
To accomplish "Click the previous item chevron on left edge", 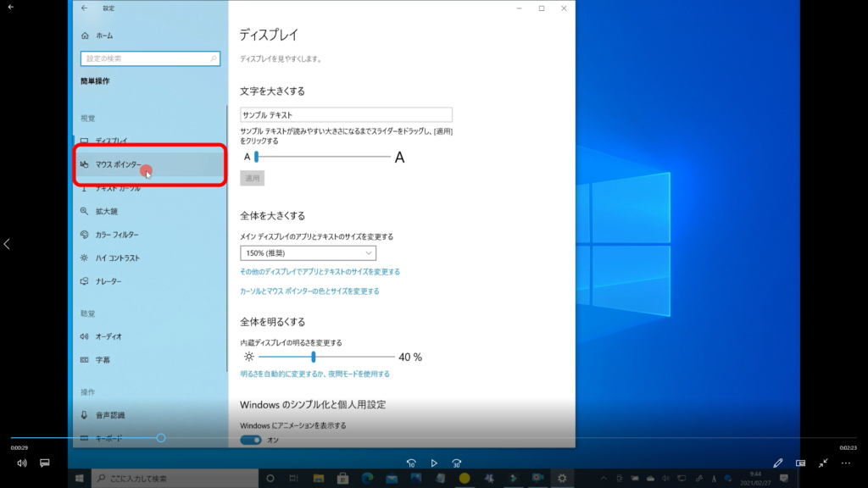I will (x=7, y=244).
